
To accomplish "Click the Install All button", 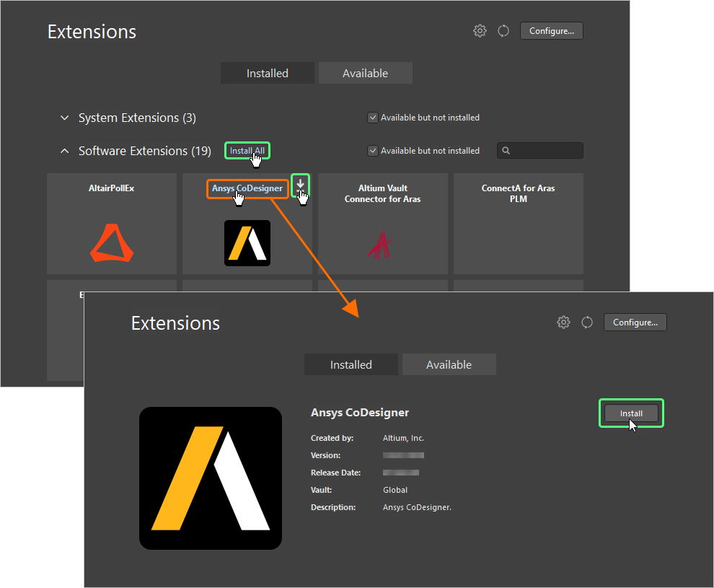I will coord(247,151).
